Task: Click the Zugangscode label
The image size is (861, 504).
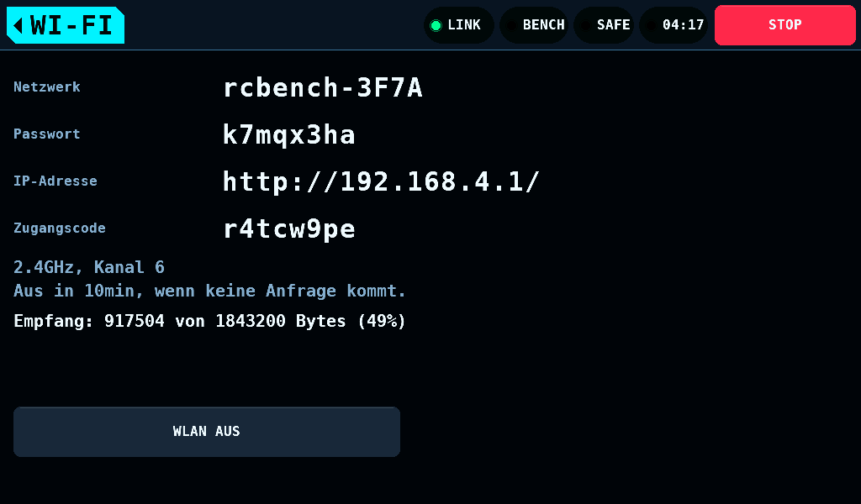Action: click(60, 228)
